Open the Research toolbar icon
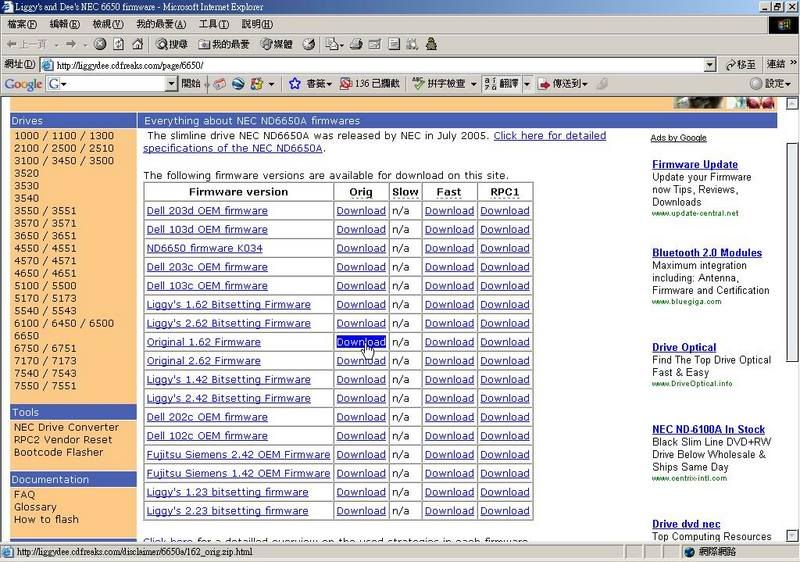The height and width of the screenshot is (562, 800). tap(412, 44)
